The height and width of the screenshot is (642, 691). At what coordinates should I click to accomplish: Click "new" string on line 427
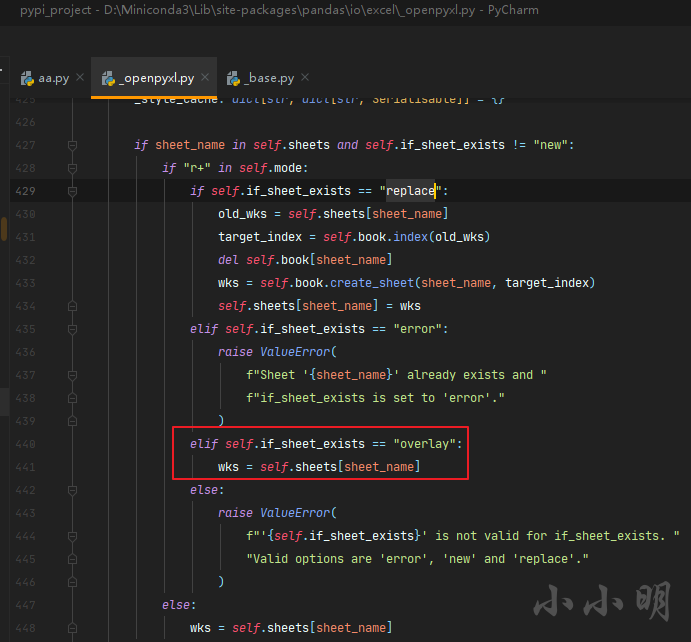[550, 145]
